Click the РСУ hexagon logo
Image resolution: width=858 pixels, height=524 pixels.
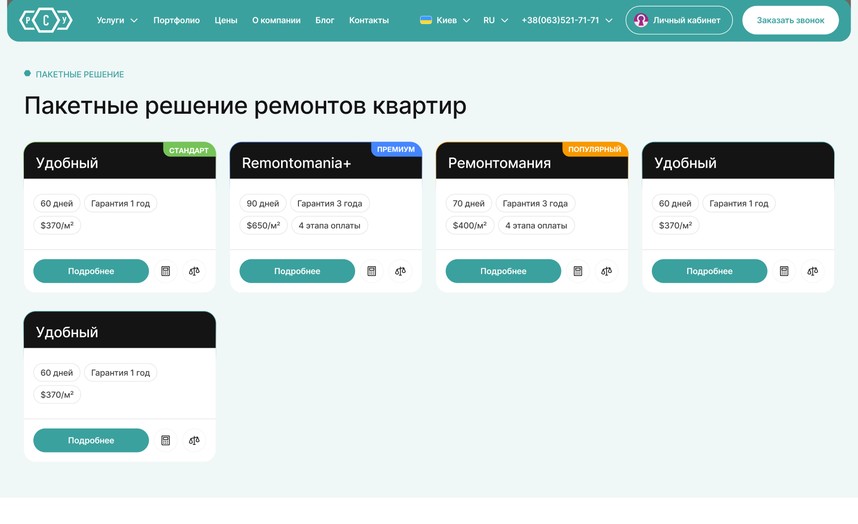coord(45,21)
